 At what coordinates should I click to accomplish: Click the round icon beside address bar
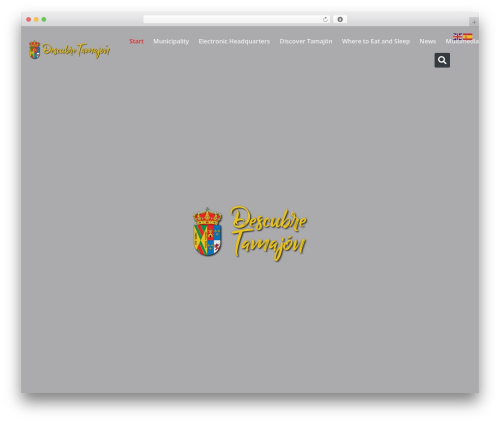[x=340, y=19]
